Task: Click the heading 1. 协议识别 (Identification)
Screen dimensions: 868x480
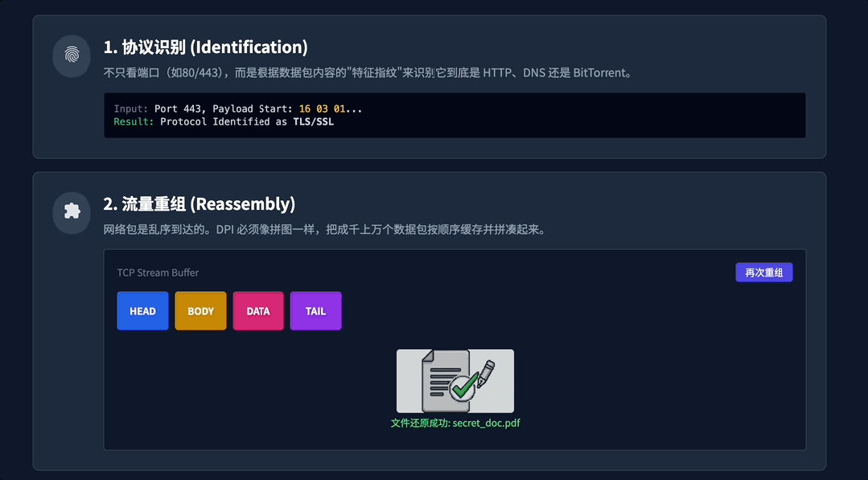Action: point(205,47)
